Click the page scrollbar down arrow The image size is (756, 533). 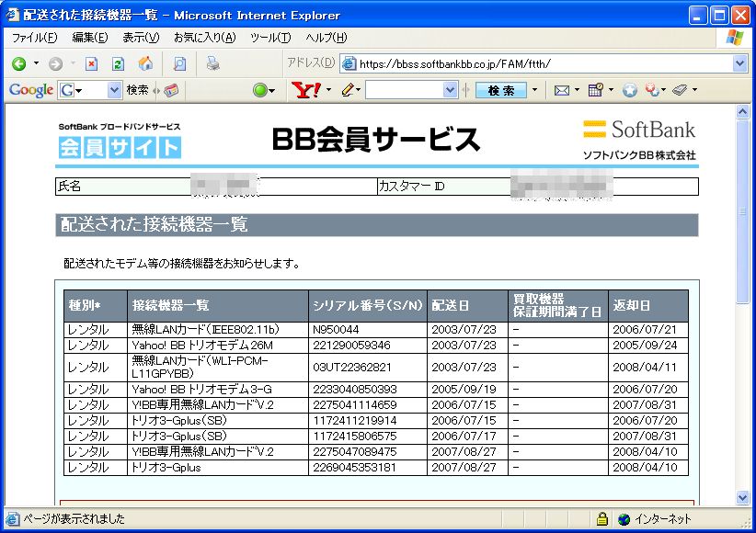point(742,497)
